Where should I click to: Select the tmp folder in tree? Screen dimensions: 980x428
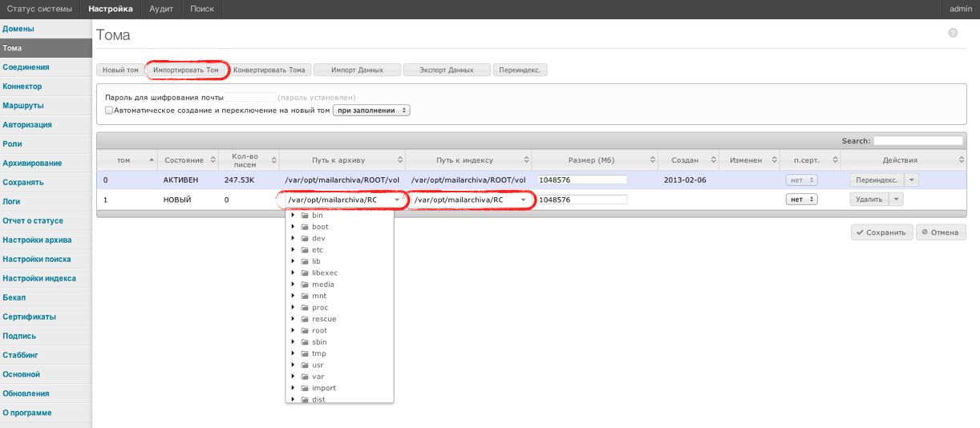pyautogui.click(x=318, y=353)
